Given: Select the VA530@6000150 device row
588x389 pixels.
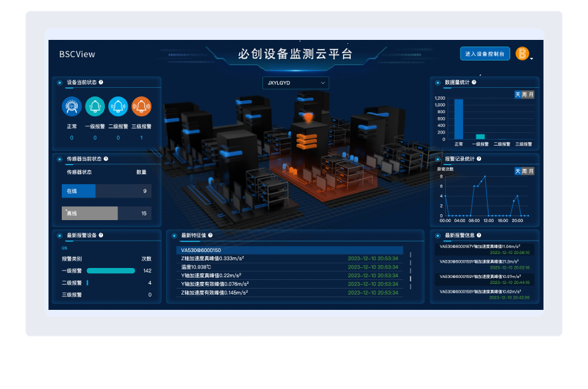Looking at the screenshot, I should coord(290,250).
